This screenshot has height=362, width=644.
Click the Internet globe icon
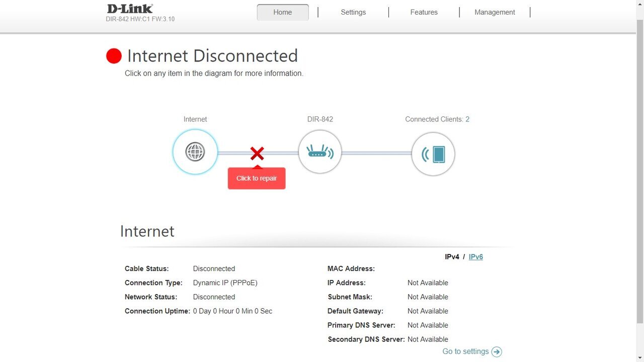(195, 152)
